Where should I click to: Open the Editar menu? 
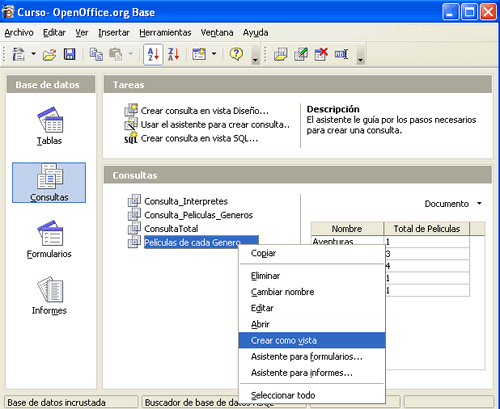54,33
